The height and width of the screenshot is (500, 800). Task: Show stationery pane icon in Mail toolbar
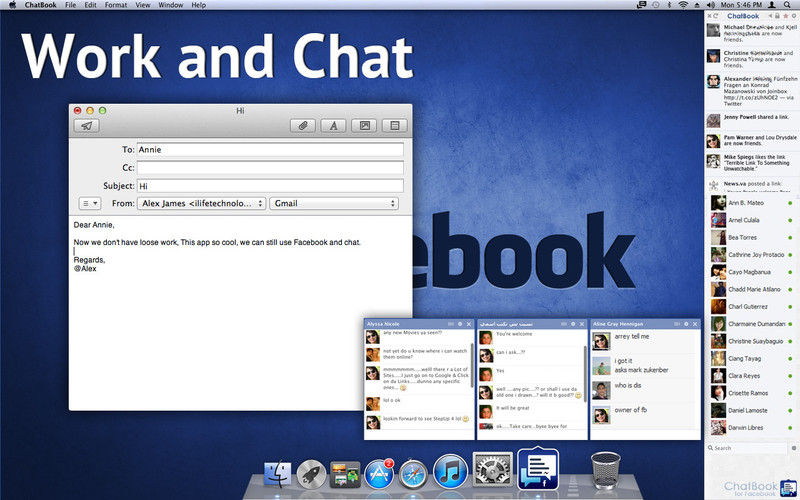[394, 126]
